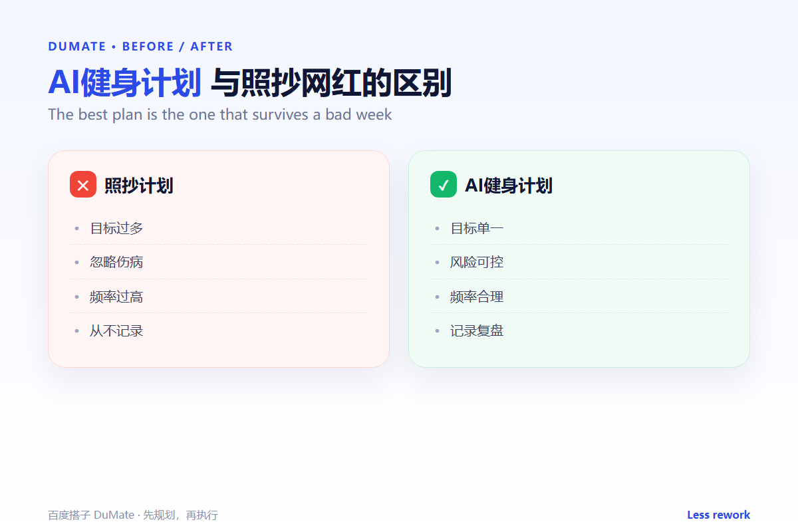The image size is (798, 532).
Task: Click the Less rework footer label
Action: (718, 515)
